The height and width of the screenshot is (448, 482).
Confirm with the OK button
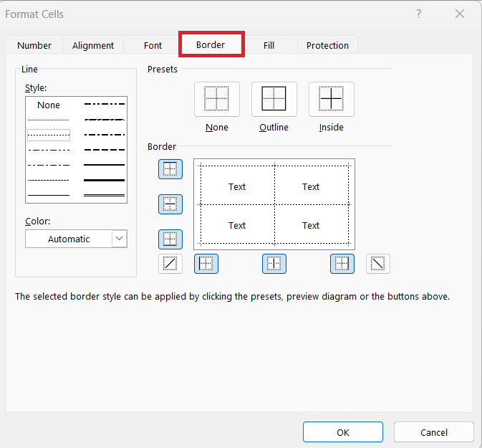tap(343, 432)
